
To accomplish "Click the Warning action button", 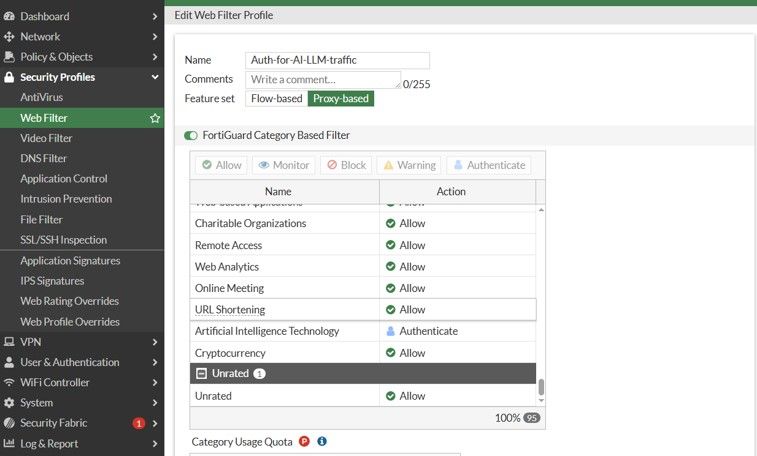I will [x=409, y=165].
